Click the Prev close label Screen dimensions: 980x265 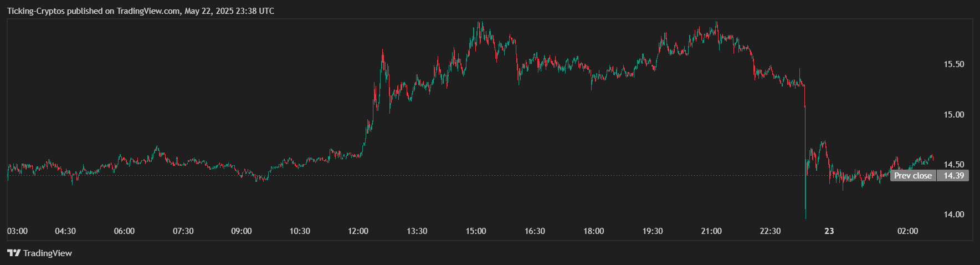(x=912, y=176)
